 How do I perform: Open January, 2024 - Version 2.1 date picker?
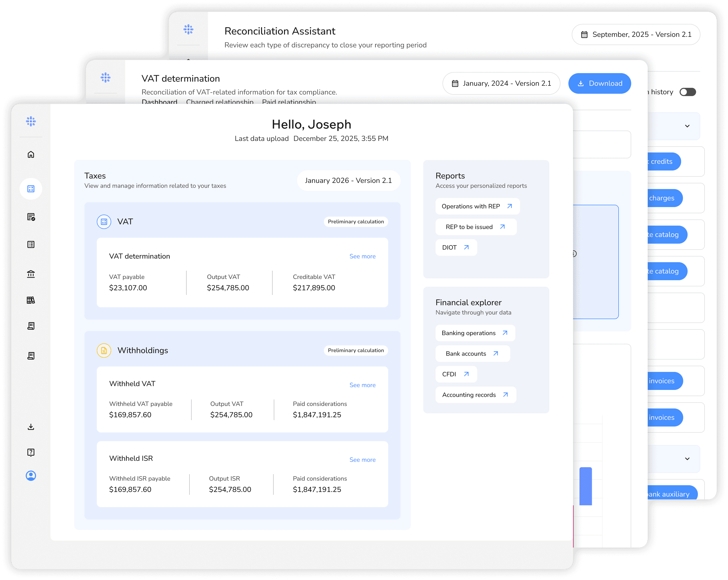tap(501, 83)
